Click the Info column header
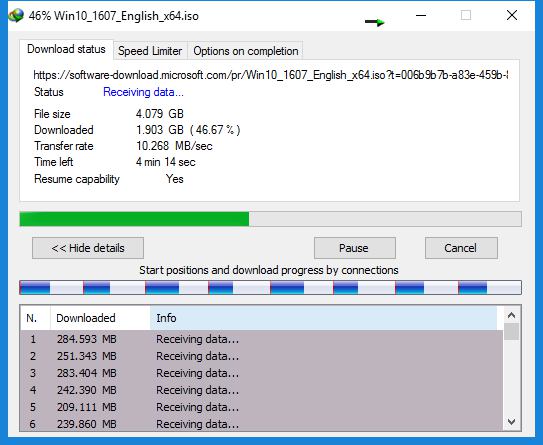 tap(324, 318)
